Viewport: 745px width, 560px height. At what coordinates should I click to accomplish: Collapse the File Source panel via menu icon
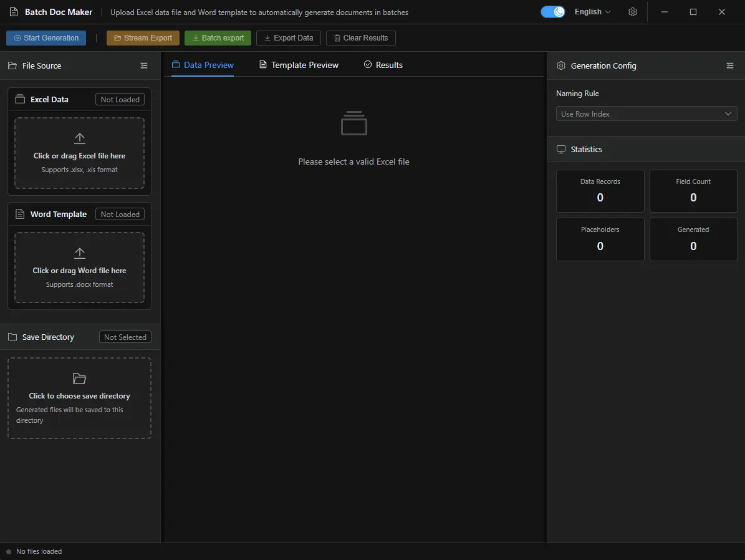tap(144, 65)
